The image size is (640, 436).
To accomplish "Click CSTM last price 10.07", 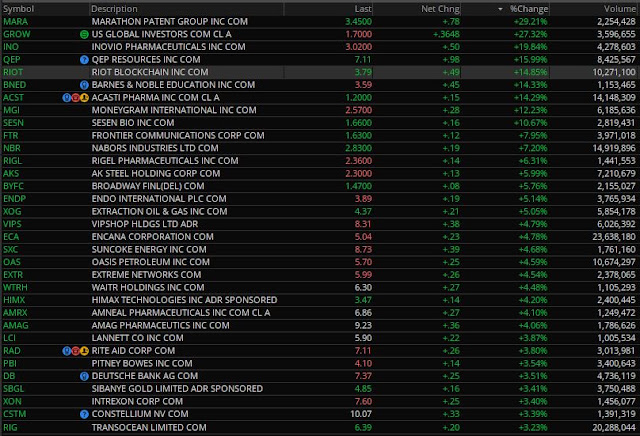I will pyautogui.click(x=361, y=414).
